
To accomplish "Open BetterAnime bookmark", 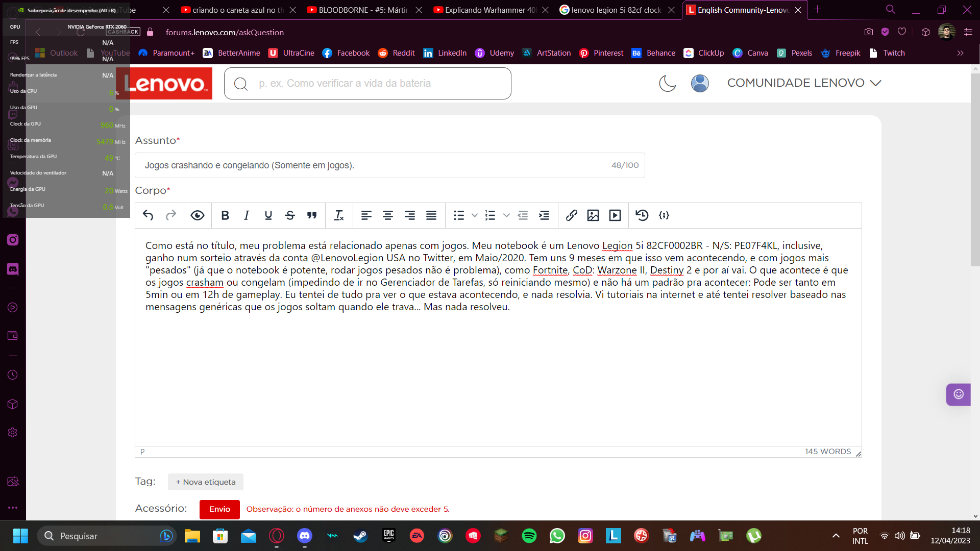I will pos(232,53).
